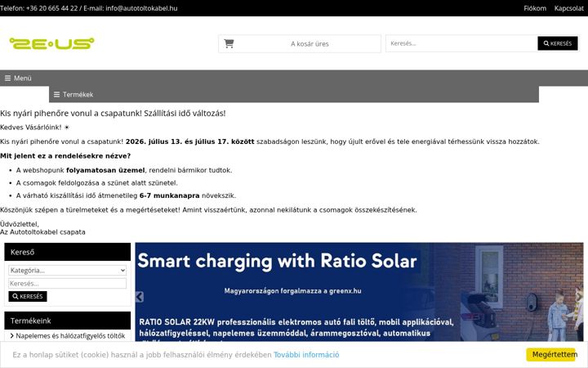
Task: Click the text Mit jelent ez a rendelésekre nézve?
Action: 65,156
